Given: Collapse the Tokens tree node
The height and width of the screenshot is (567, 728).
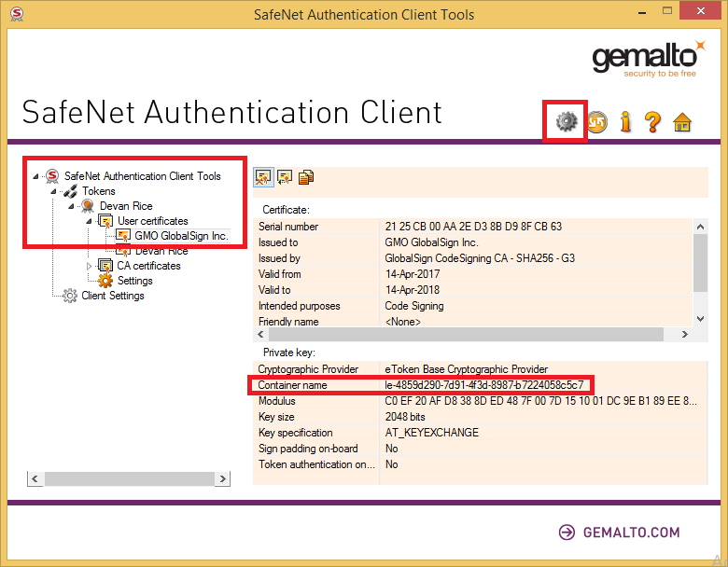Looking at the screenshot, I should (53, 191).
